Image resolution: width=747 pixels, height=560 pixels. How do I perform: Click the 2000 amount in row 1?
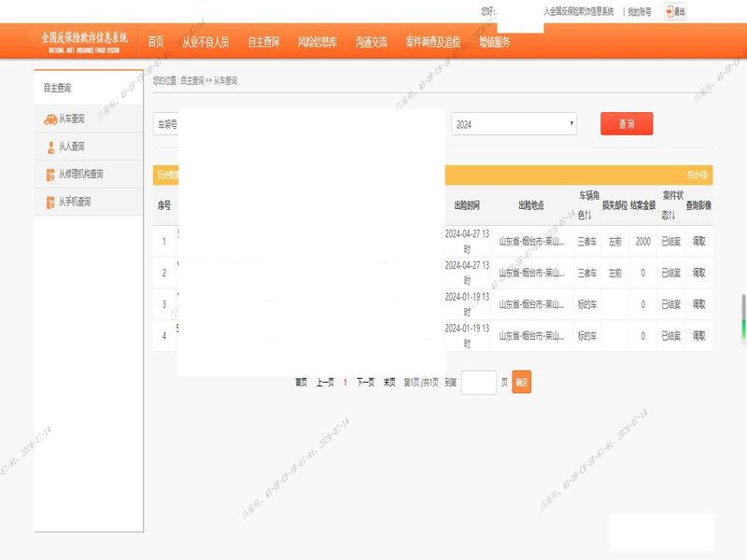tap(642, 242)
